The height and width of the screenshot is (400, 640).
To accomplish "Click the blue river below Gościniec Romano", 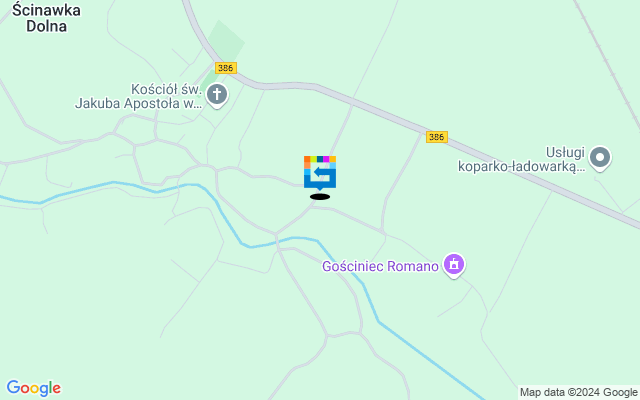I will (x=429, y=359).
